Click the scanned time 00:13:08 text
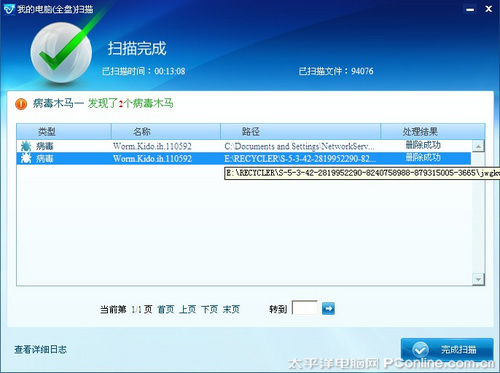 coord(170,71)
